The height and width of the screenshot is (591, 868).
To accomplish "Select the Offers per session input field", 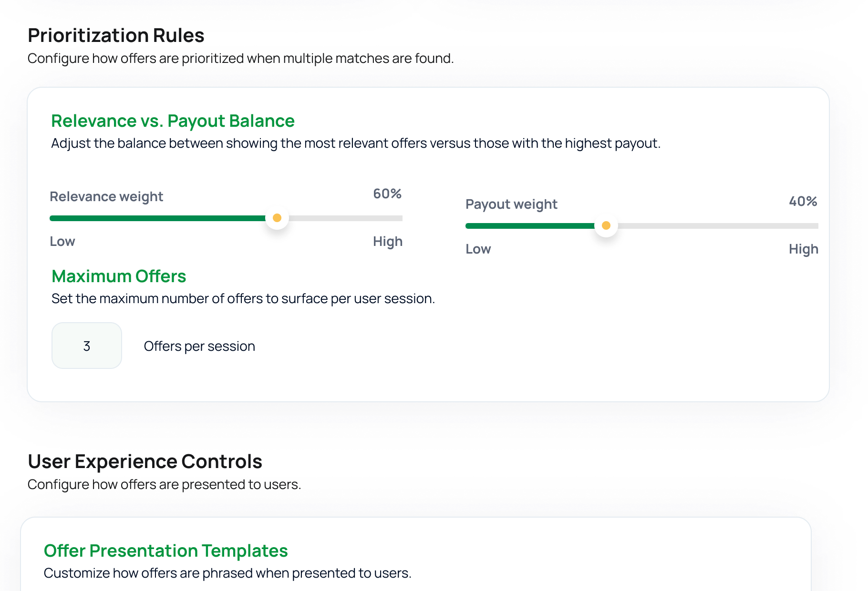I will click(x=86, y=346).
